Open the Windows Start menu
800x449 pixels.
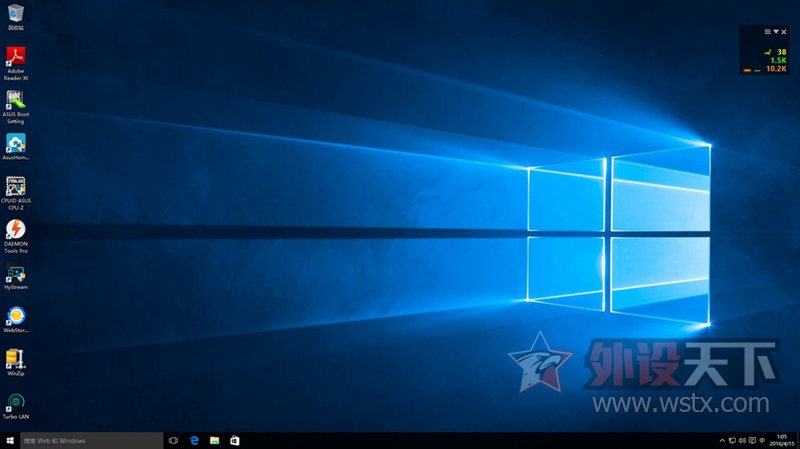coord(10,440)
